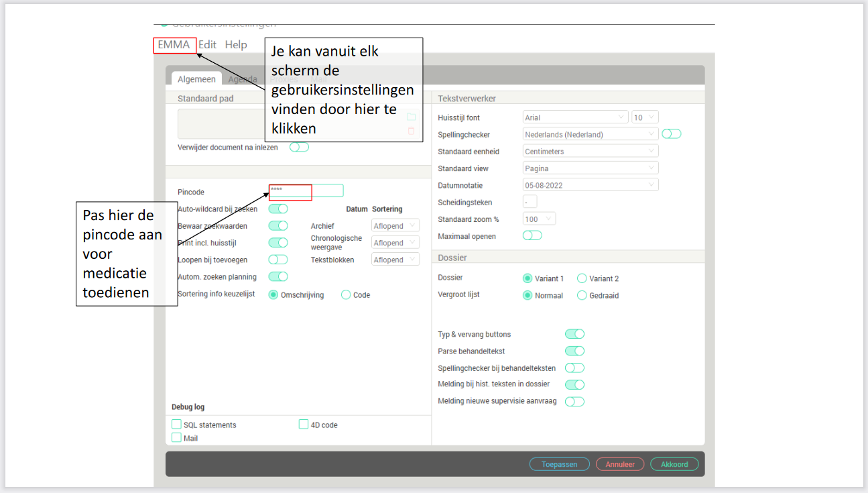The image size is (868, 493).
Task: Enable Loopen bij toevoegen
Action: click(278, 259)
